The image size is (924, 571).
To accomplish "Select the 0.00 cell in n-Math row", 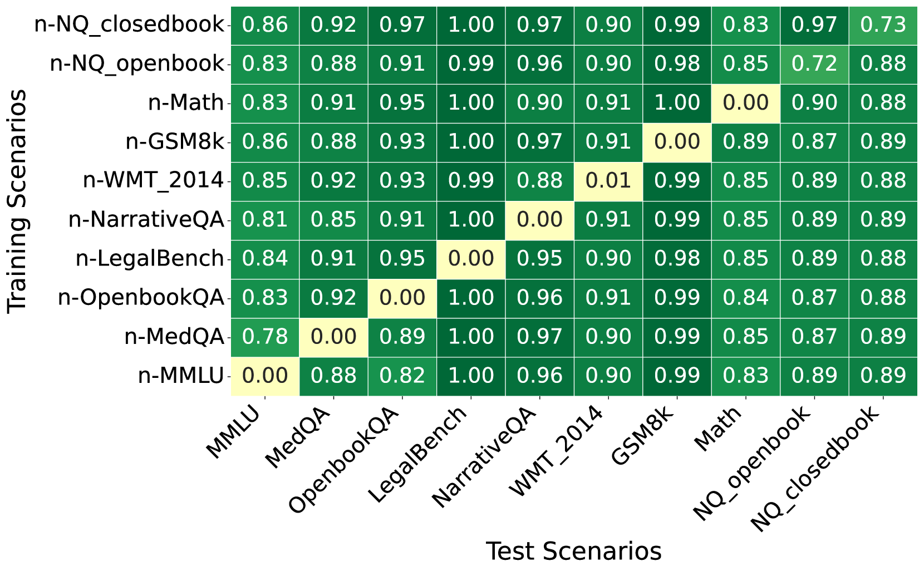I will click(746, 103).
